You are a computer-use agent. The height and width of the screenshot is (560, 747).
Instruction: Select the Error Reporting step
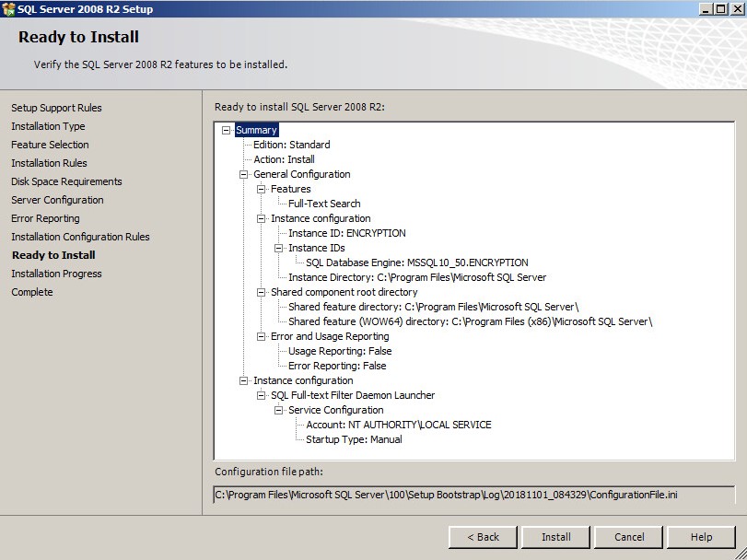pos(45,218)
